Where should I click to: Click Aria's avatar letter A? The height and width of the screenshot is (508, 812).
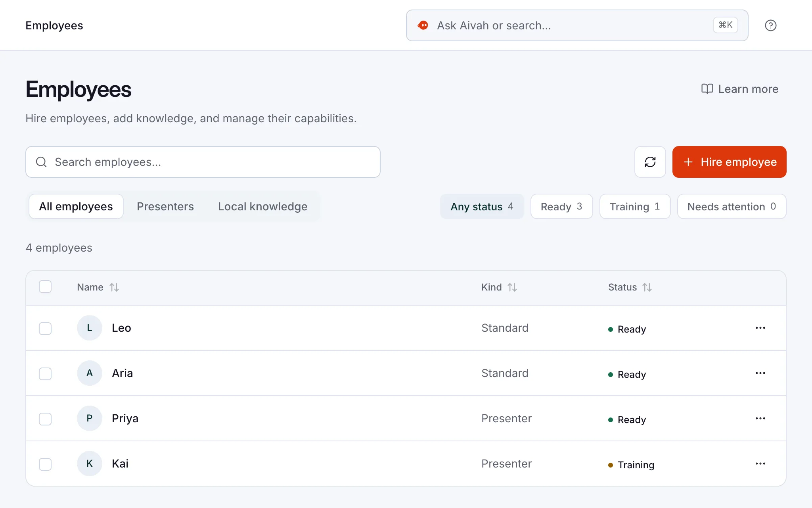pyautogui.click(x=90, y=373)
